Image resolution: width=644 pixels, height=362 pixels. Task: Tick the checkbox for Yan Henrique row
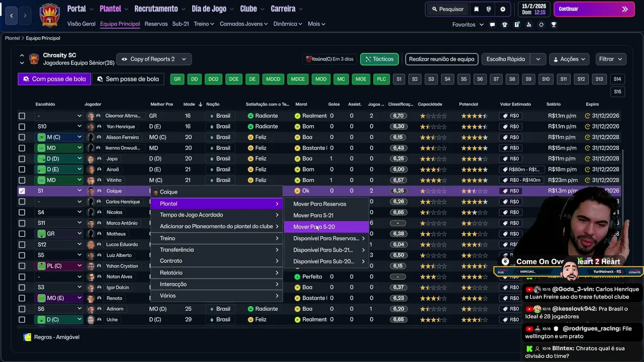click(22, 127)
